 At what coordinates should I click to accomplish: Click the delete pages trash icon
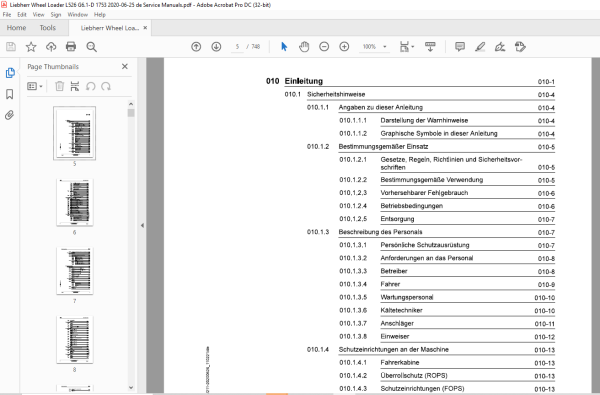(59, 86)
